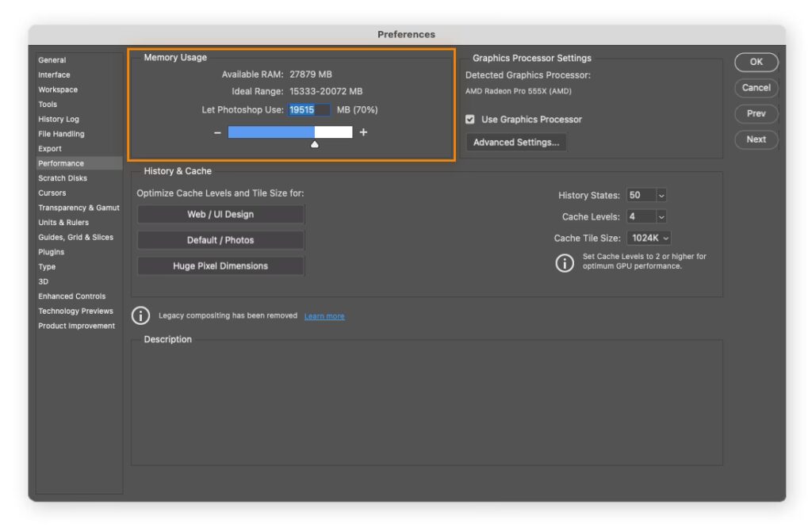Go to Transparency & Gamut settings
The image size is (812, 527).
click(x=79, y=208)
